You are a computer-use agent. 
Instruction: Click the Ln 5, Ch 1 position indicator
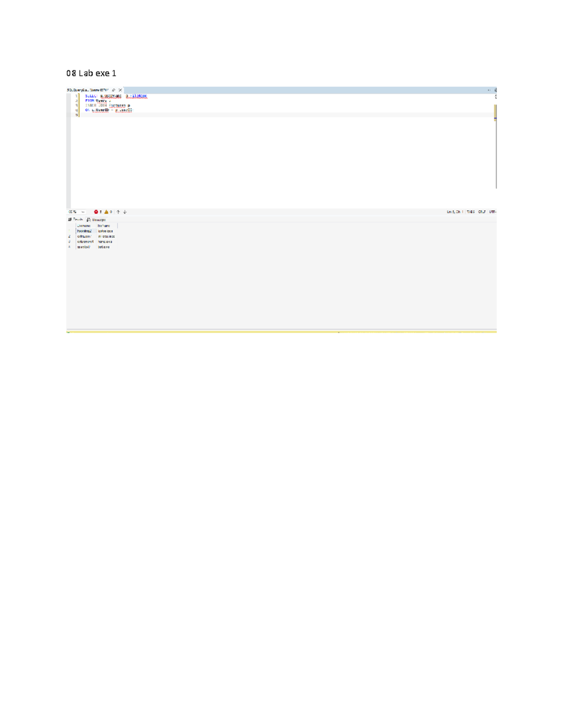455,212
